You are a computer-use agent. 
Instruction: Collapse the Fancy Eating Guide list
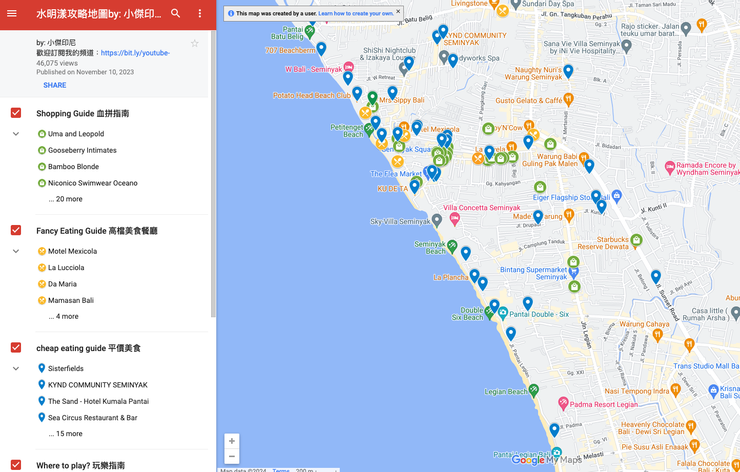coord(16,251)
